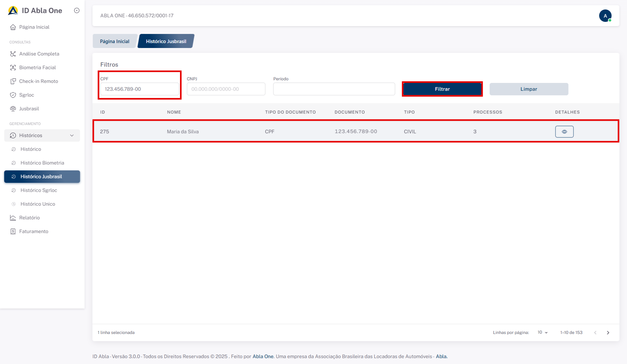This screenshot has height=364, width=627.
Task: Select the Histórico Biometria submenu item
Action: tap(42, 163)
